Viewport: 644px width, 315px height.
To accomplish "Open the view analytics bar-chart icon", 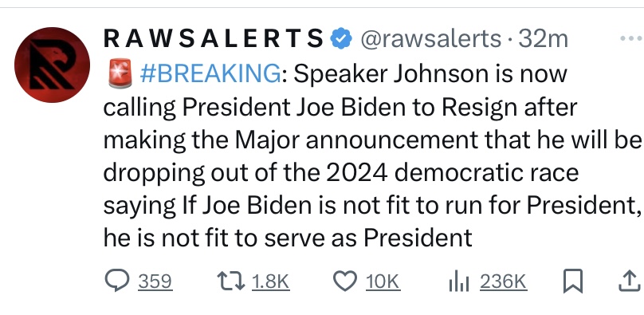I will click(x=459, y=282).
